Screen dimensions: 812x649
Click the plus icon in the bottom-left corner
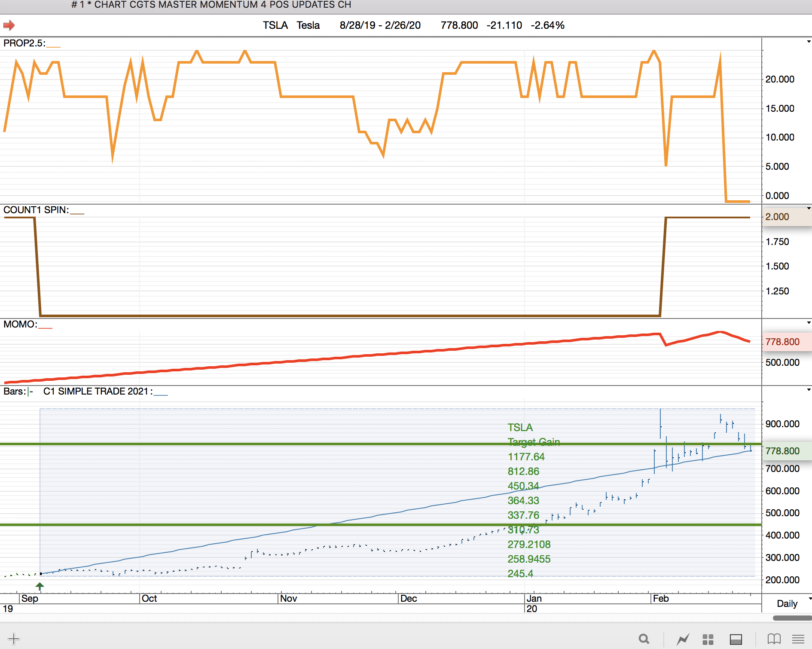tap(14, 639)
